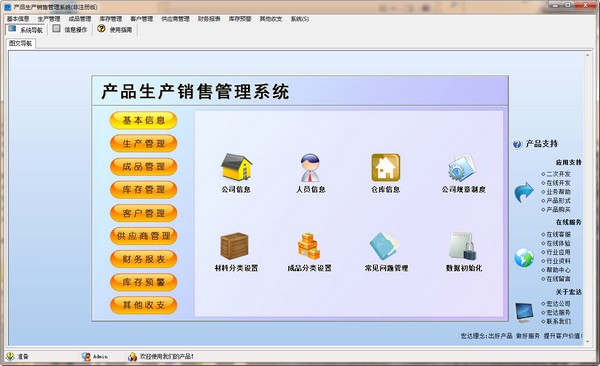Viewport: 600px width, 366px height.
Task: Open the 客户管理 menu
Action: point(142,19)
